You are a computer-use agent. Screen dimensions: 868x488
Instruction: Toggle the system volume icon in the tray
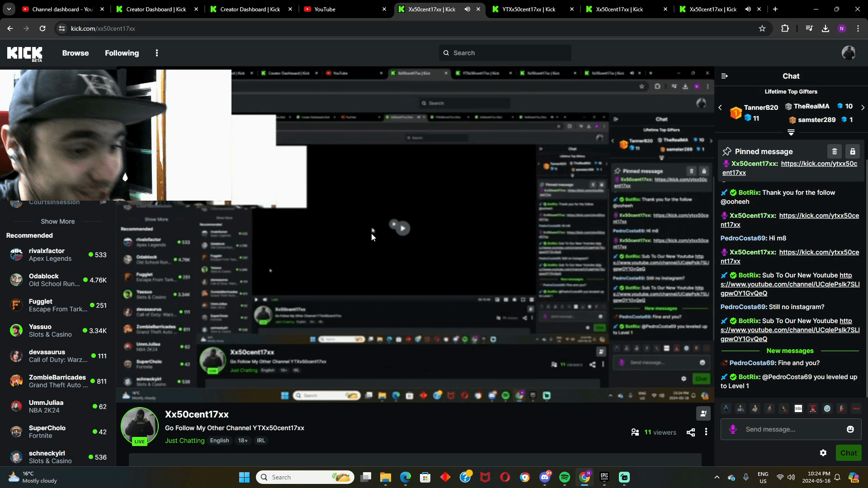click(x=791, y=477)
